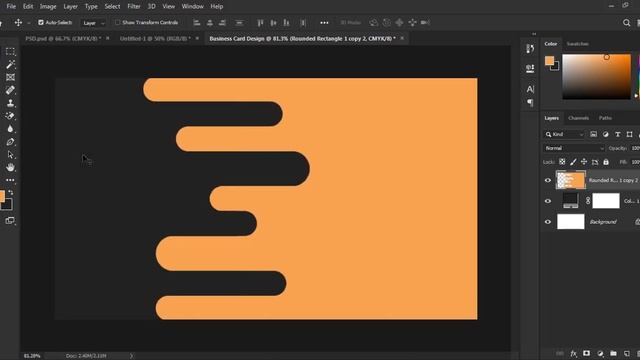Toggle lock position
The width and height of the screenshot is (640, 360).
[x=584, y=162]
